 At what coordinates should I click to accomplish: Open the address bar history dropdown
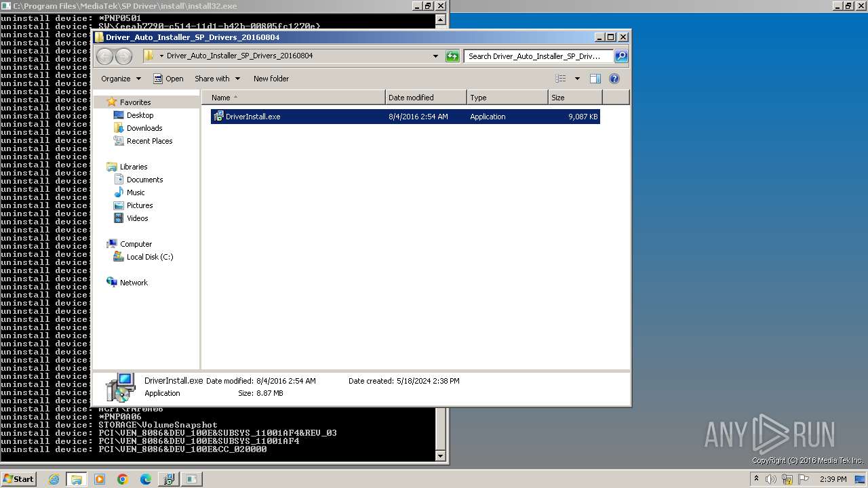click(x=435, y=56)
